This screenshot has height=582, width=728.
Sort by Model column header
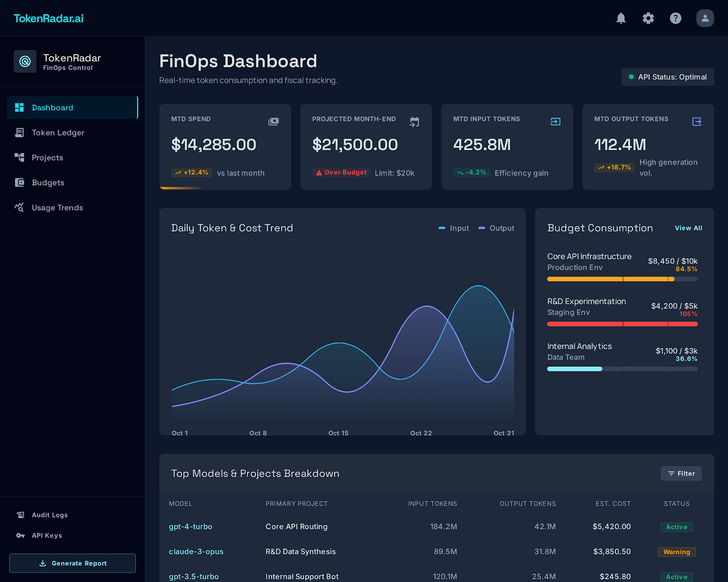click(181, 504)
